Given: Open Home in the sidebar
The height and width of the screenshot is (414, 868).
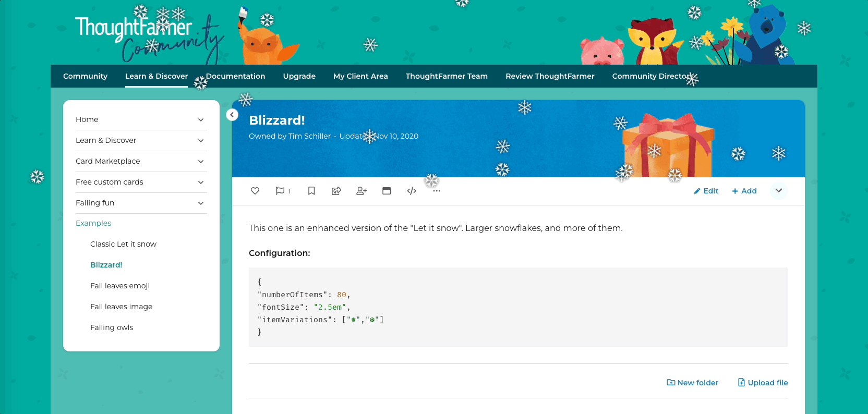Looking at the screenshot, I should pyautogui.click(x=87, y=119).
